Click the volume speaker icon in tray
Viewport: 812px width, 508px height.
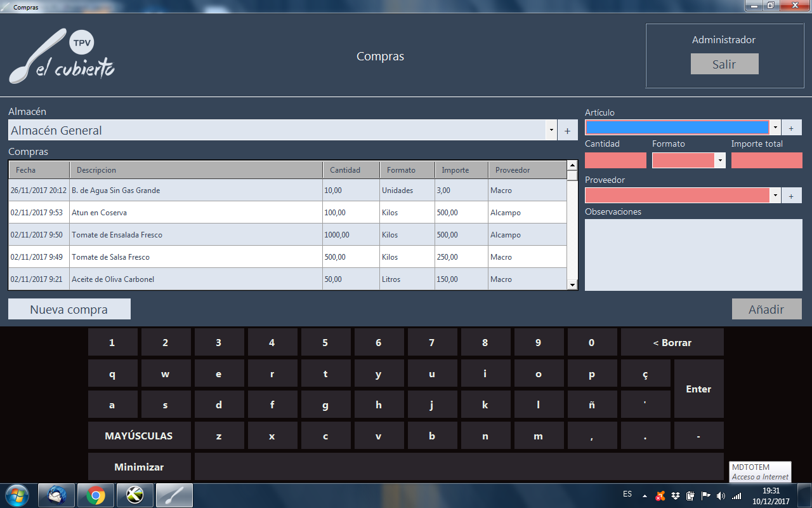pos(721,495)
